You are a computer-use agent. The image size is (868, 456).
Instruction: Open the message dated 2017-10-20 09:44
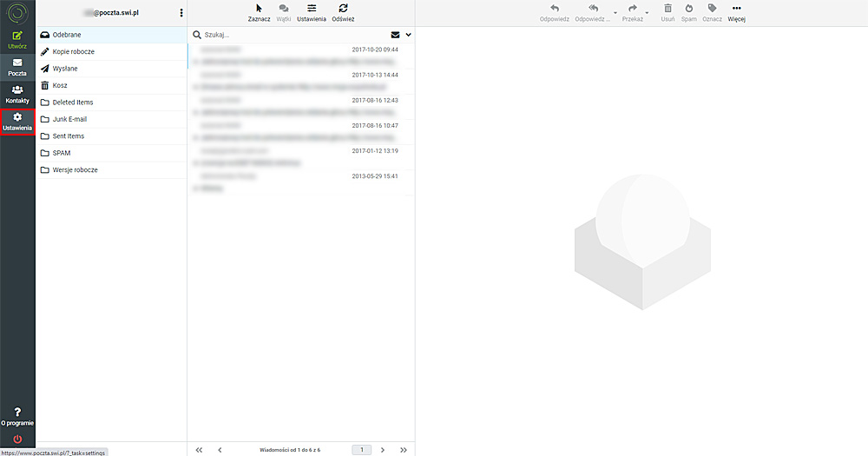(299, 56)
